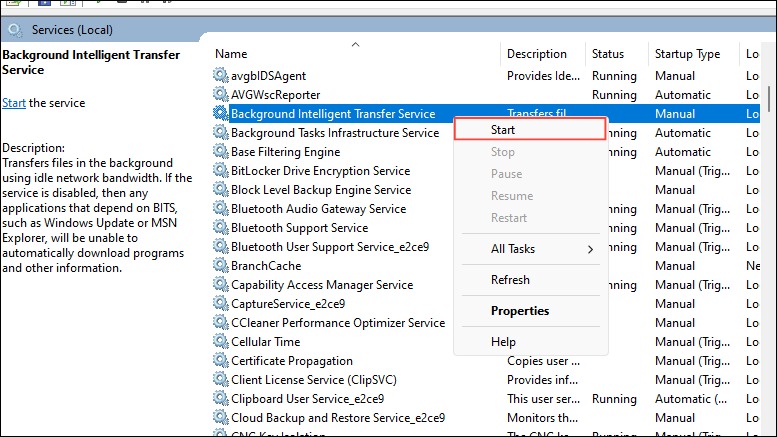Click the vertical scrollbar thumb of the services list
Viewport: 777px width, 437px height.
[x=769, y=99]
